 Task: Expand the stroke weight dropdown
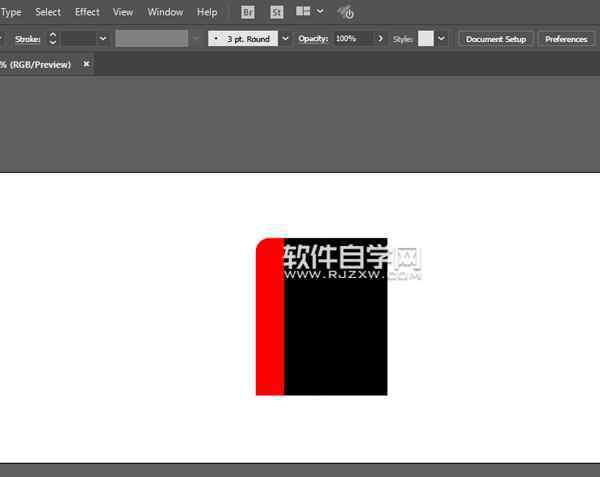103,39
